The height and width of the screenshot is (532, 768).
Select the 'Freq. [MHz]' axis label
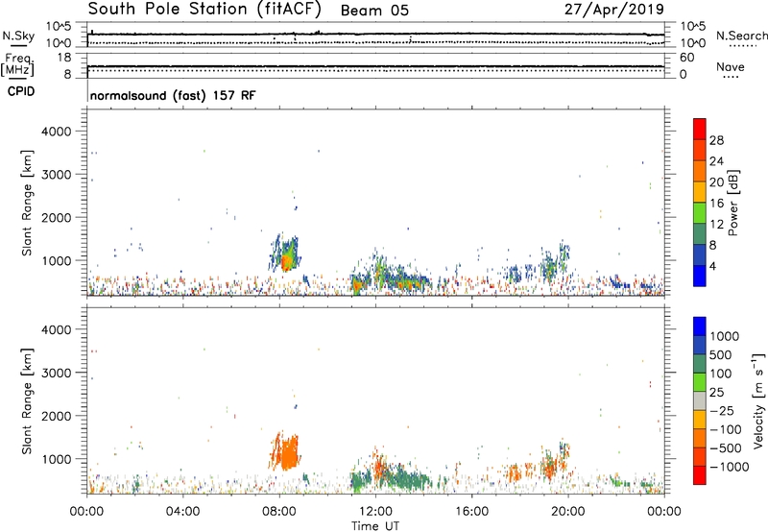[19, 65]
